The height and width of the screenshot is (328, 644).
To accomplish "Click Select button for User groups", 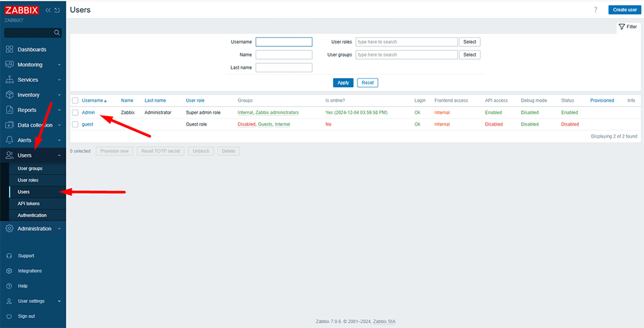I will (469, 55).
